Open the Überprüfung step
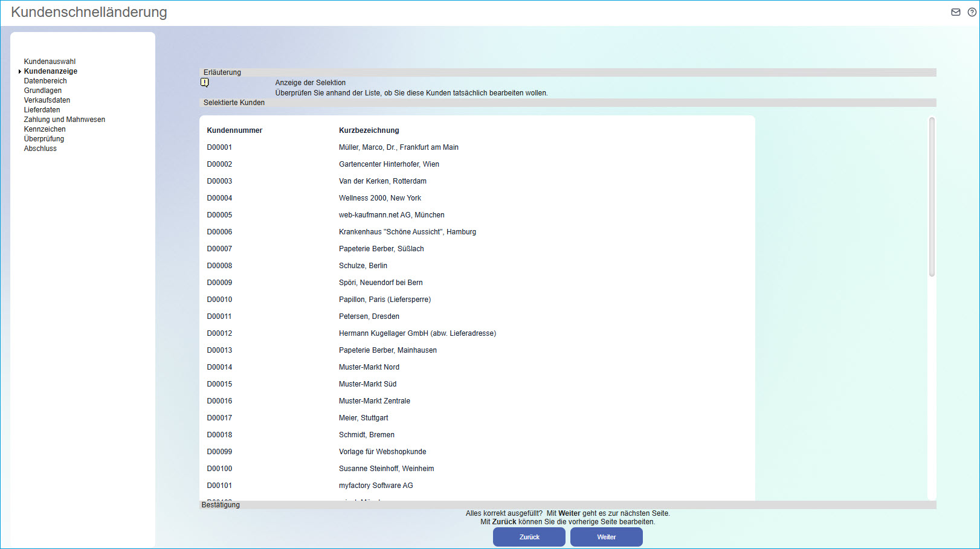 pos(44,139)
